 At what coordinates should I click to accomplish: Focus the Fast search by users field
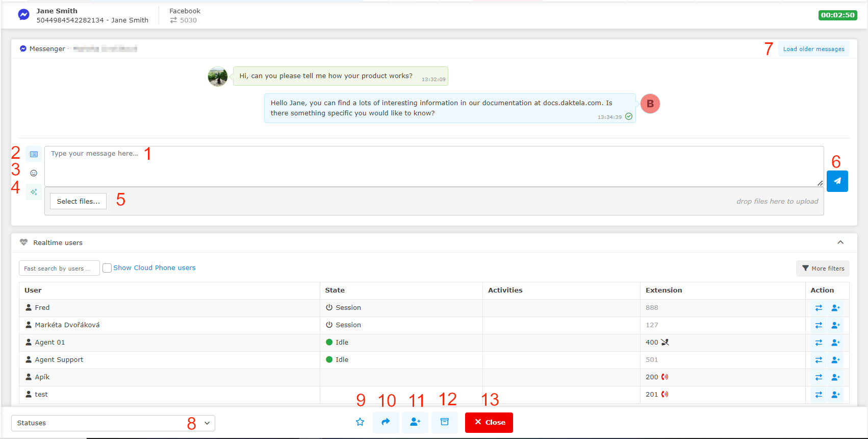[59, 269]
